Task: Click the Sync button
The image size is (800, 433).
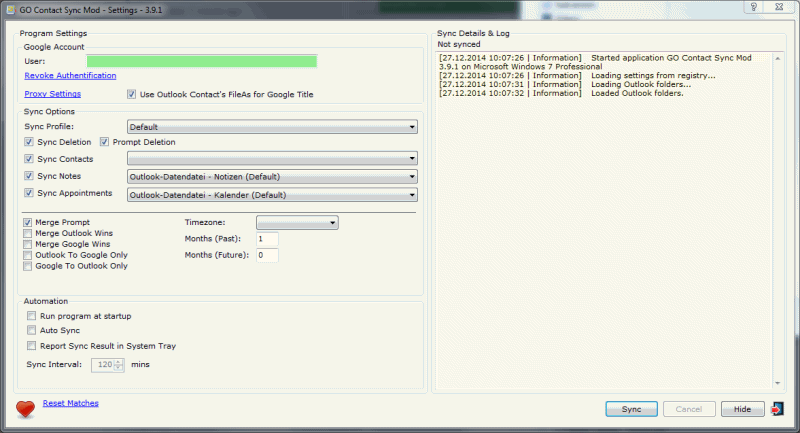Action: tap(631, 409)
